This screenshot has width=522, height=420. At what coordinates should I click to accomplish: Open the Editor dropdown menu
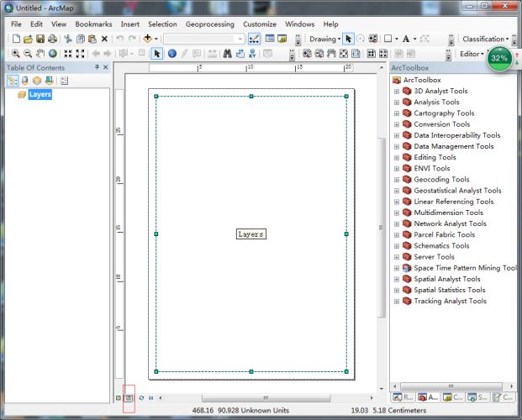(x=472, y=54)
